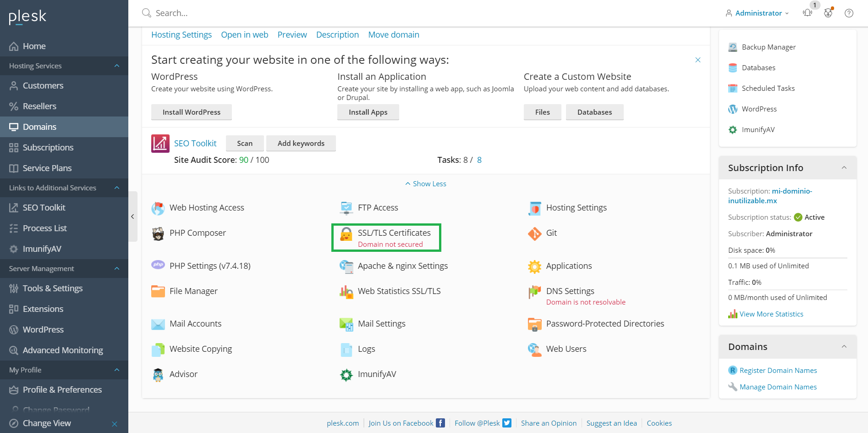Open PHP Composer icon

(158, 233)
